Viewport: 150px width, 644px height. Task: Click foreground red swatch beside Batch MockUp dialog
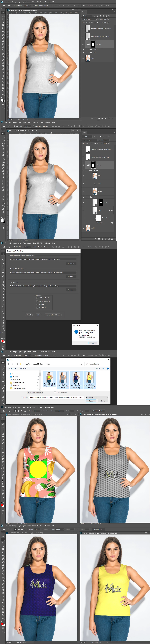[3, 341]
